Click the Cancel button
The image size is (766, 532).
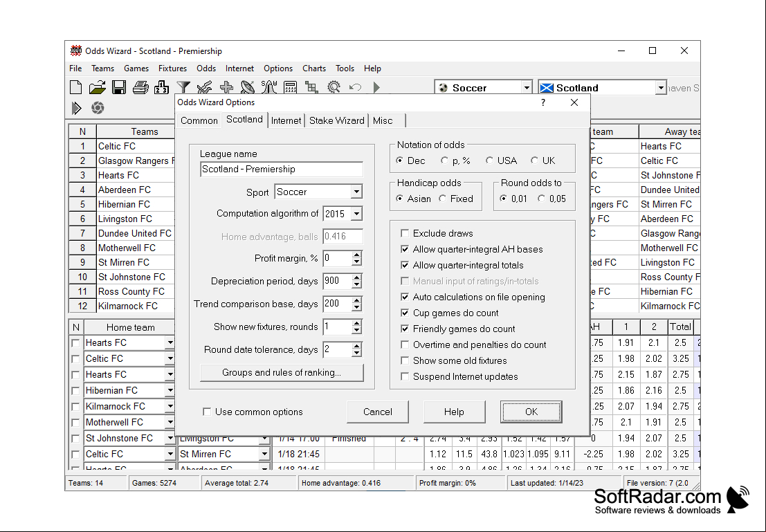(x=378, y=412)
